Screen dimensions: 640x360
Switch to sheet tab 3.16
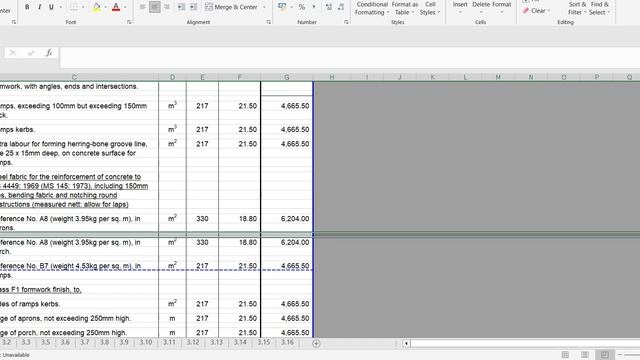[x=287, y=342]
